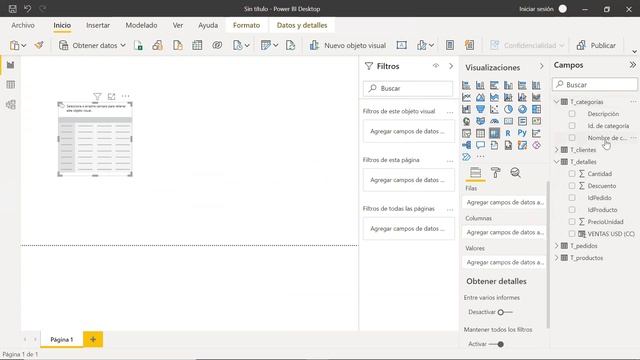Open the Archivo menu
The width and height of the screenshot is (640, 360).
click(x=23, y=25)
